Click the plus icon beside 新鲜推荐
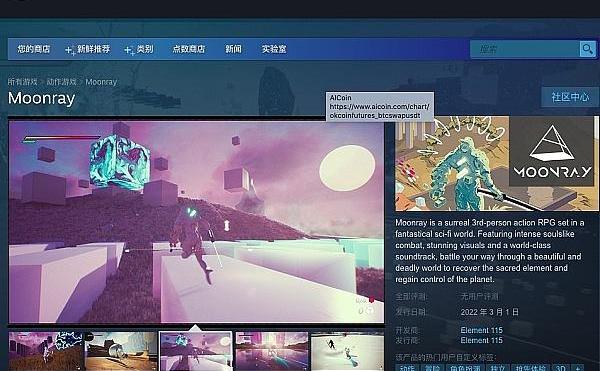The image size is (600, 371). [x=70, y=50]
